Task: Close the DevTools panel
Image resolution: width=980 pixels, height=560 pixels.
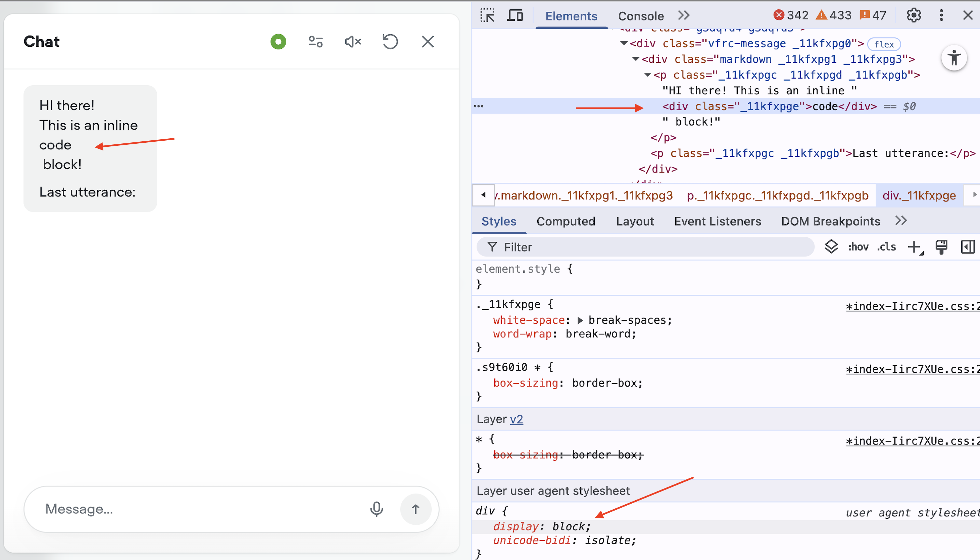Action: point(967,15)
